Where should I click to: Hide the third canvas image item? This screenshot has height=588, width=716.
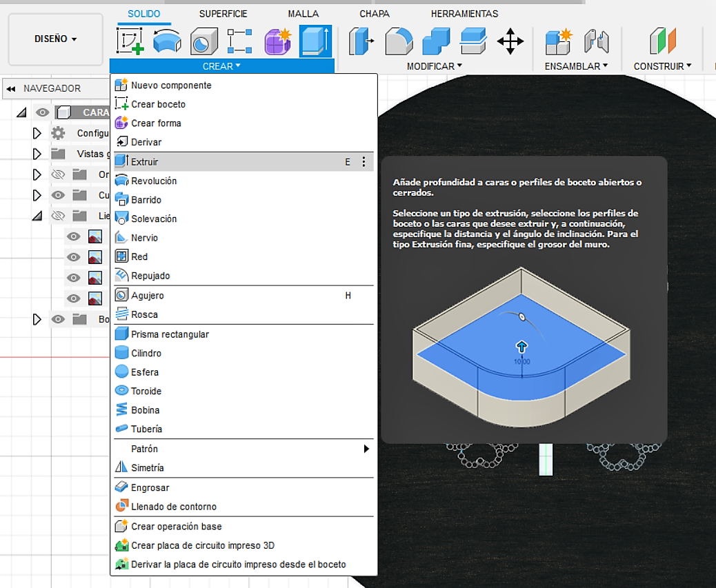(74, 278)
